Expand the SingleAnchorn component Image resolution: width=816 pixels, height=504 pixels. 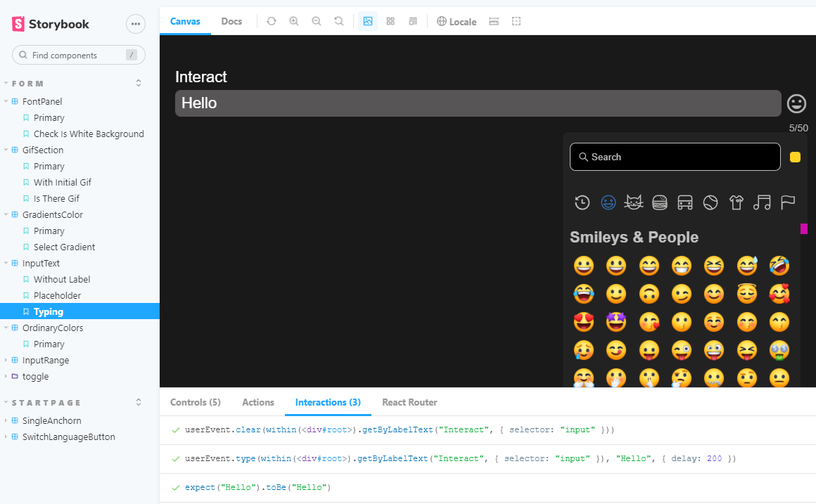point(51,420)
